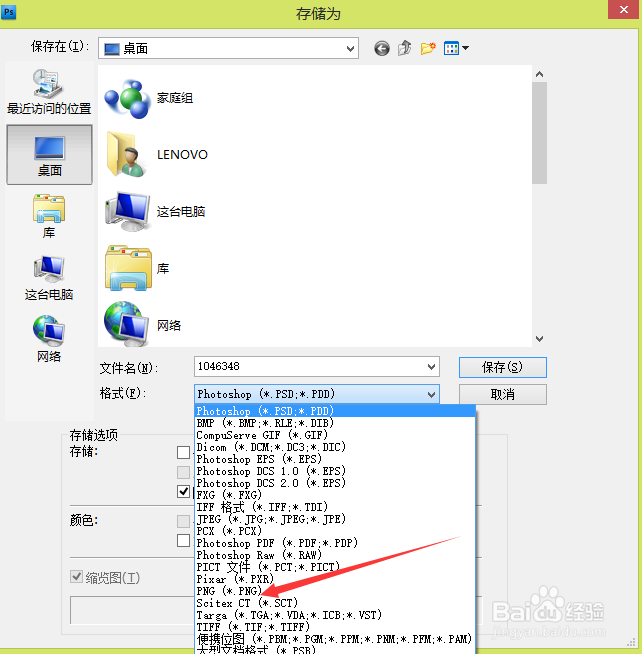
Task: Choose PNG (*.PNG) format
Action: tap(335, 591)
